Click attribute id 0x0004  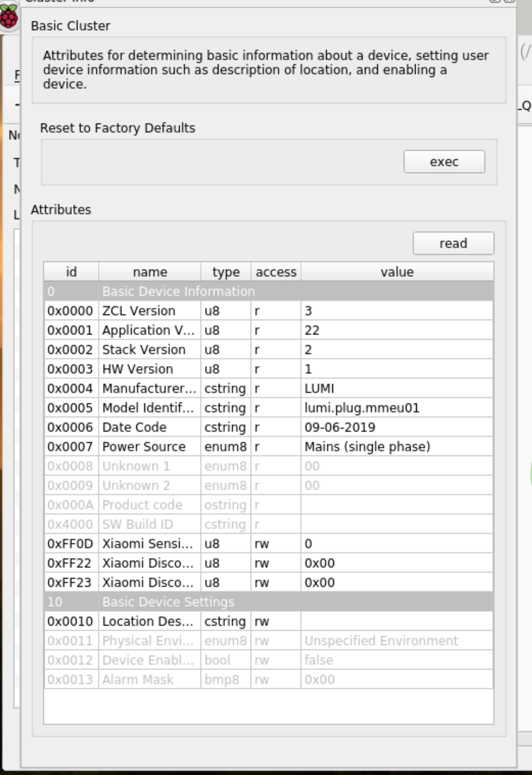coord(71,388)
